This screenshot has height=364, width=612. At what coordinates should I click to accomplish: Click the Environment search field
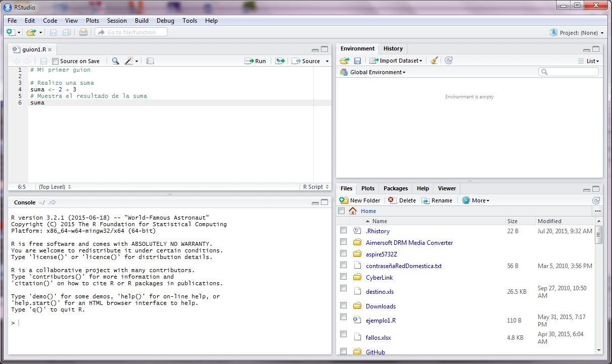click(x=569, y=72)
